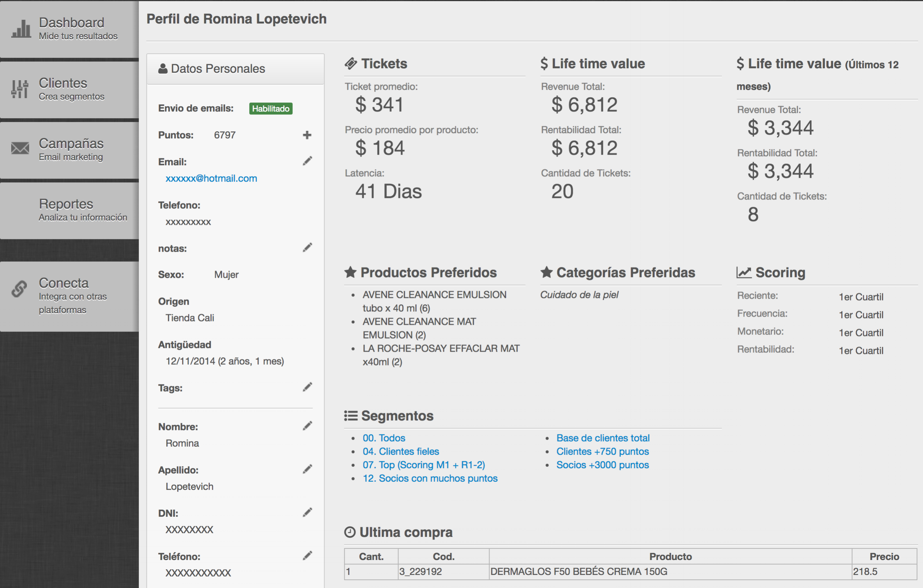Click the Monetario scoring row
This screenshot has width=923, height=588.
(x=810, y=332)
